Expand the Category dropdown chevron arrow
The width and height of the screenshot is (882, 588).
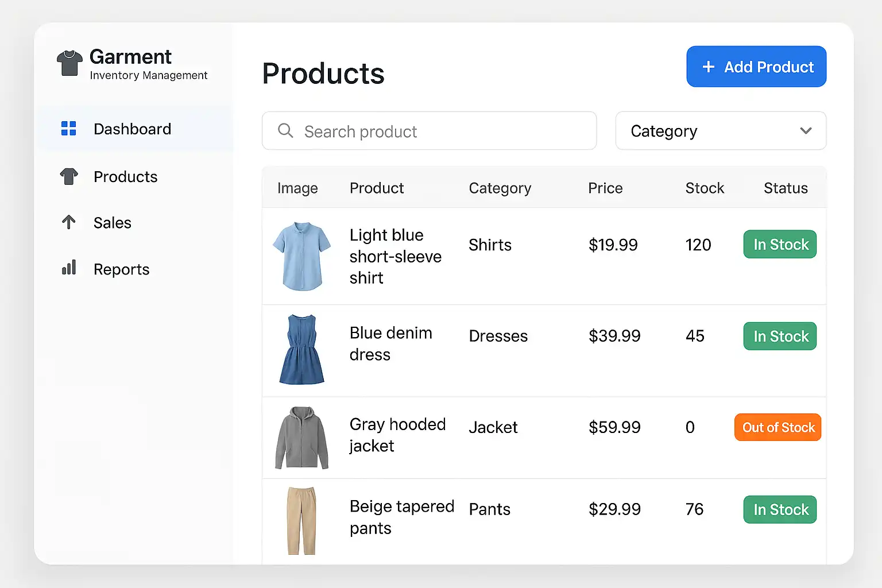pyautogui.click(x=806, y=131)
